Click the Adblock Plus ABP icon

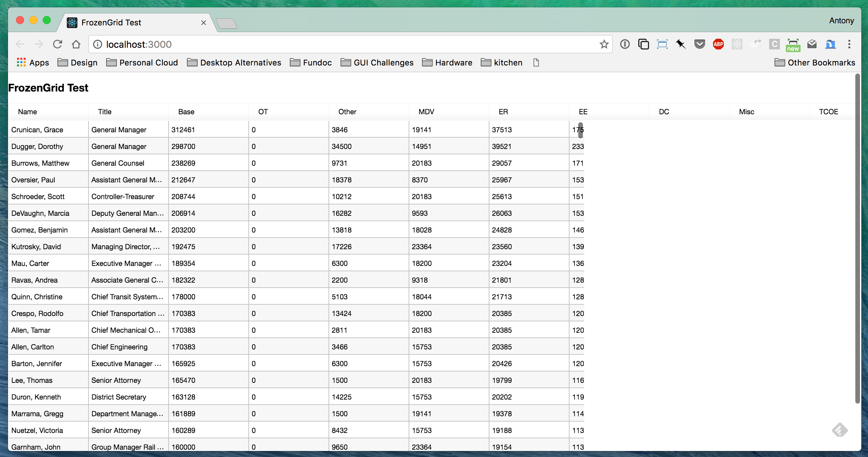718,44
